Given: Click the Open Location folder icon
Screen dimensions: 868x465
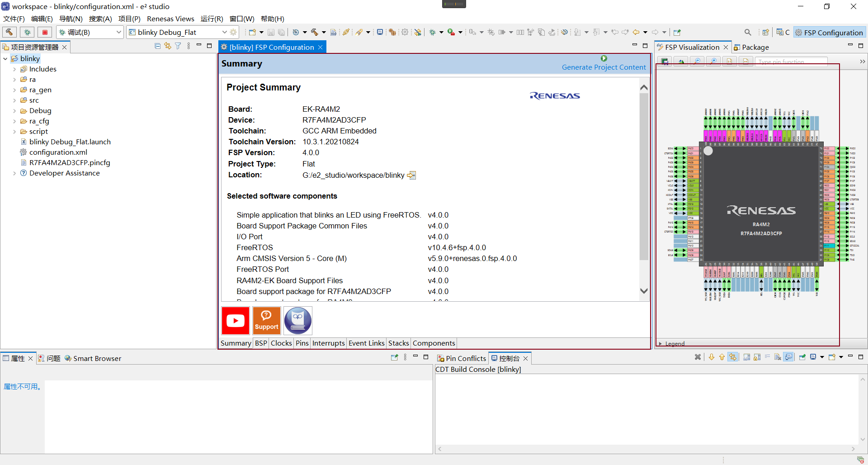Looking at the screenshot, I should click(x=411, y=175).
